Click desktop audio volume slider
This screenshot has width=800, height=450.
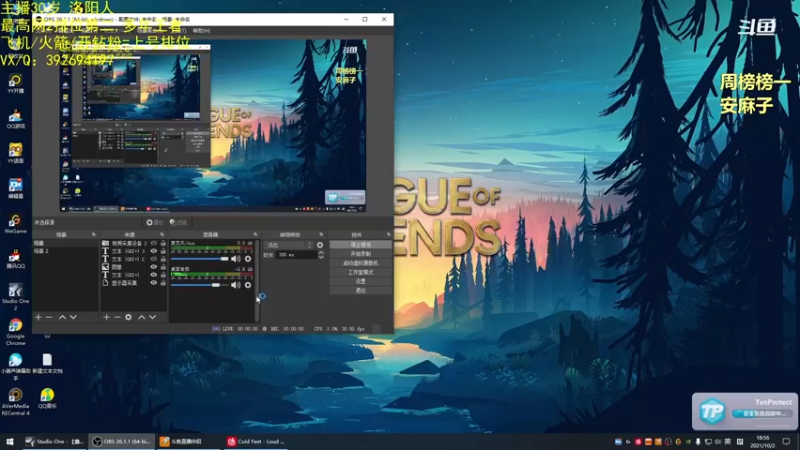[200, 285]
